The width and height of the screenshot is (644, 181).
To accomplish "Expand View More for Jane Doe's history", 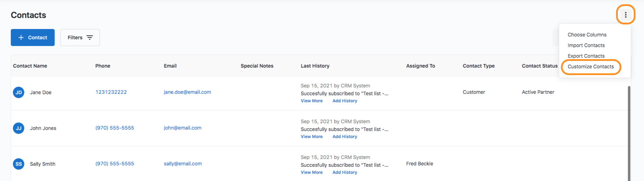I will [312, 101].
